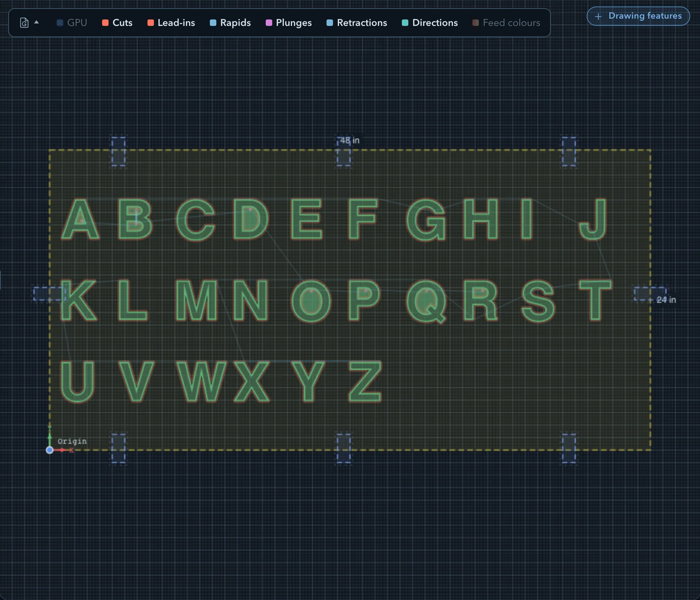Click the top-right clamp marker

click(569, 151)
